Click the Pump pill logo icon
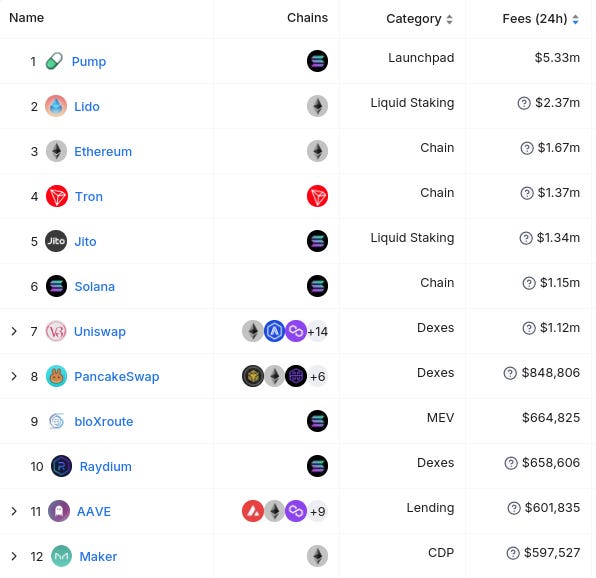Viewport: 596px width, 578px height. [x=54, y=61]
